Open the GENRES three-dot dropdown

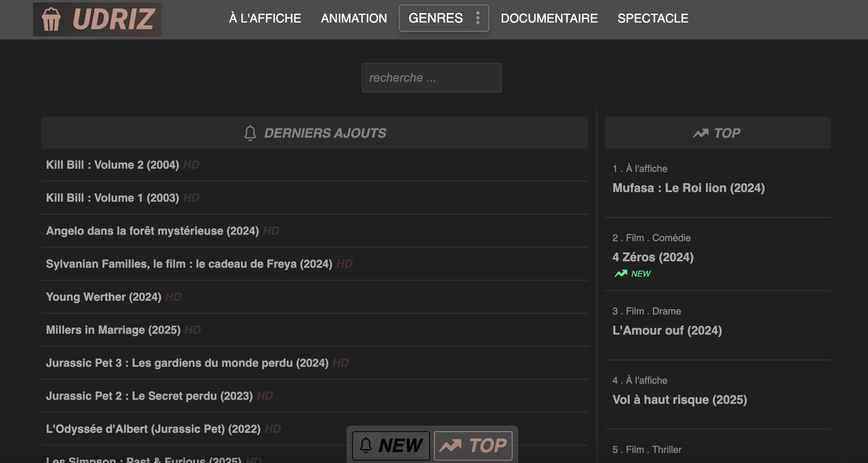[478, 18]
